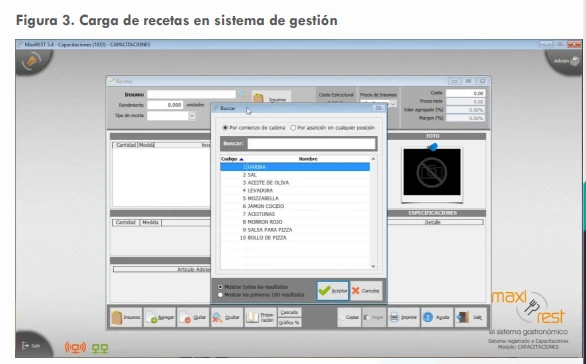The width and height of the screenshot is (586, 364).
Task: Click the Detalle column header
Action: (433, 222)
